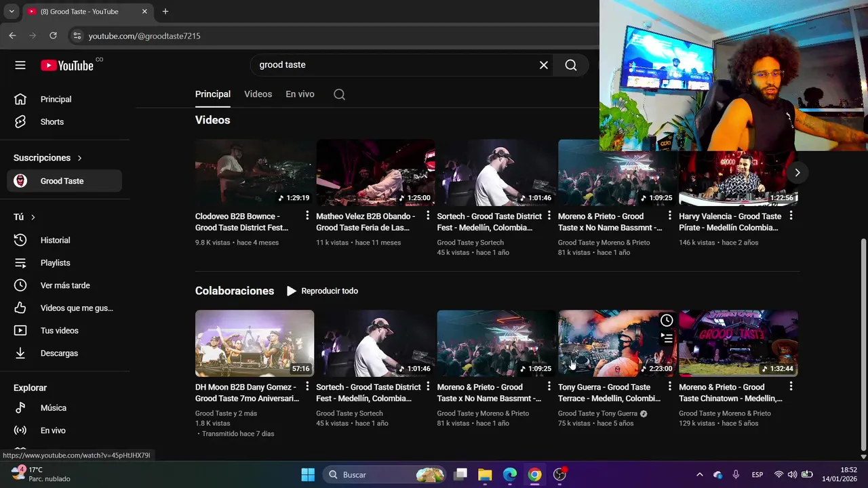View site information icon in address bar
Screen dimensions: 868x488
(x=77, y=36)
